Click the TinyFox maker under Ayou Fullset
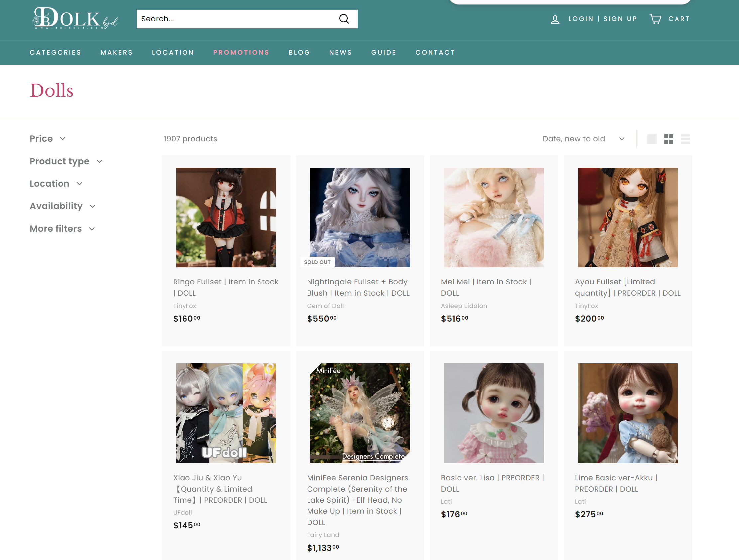 coord(586,306)
